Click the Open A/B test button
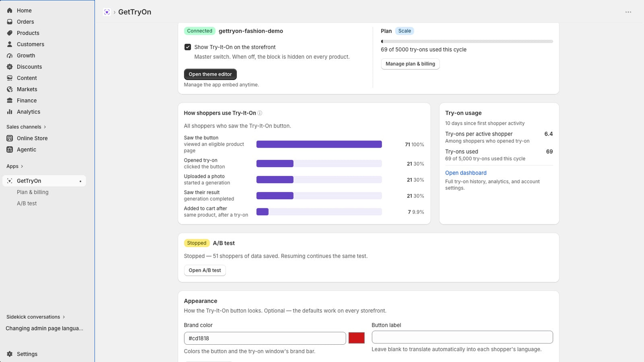 pyautogui.click(x=205, y=270)
